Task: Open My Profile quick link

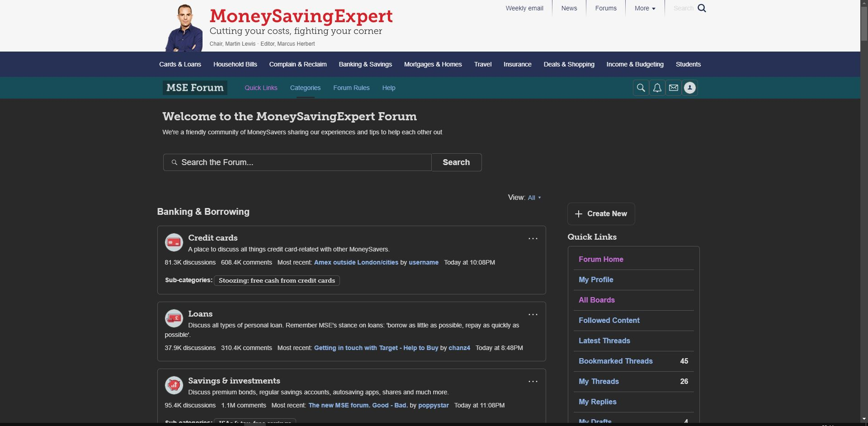Action: (x=596, y=279)
